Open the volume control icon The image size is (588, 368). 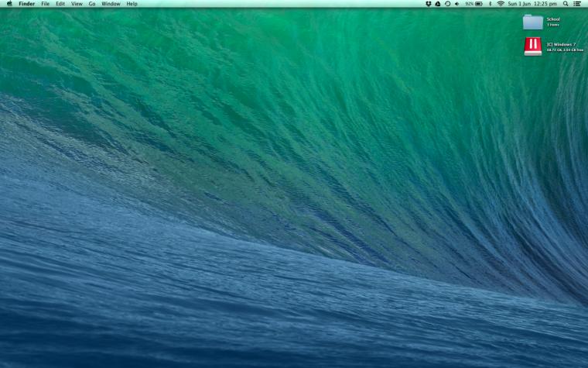tap(456, 4)
